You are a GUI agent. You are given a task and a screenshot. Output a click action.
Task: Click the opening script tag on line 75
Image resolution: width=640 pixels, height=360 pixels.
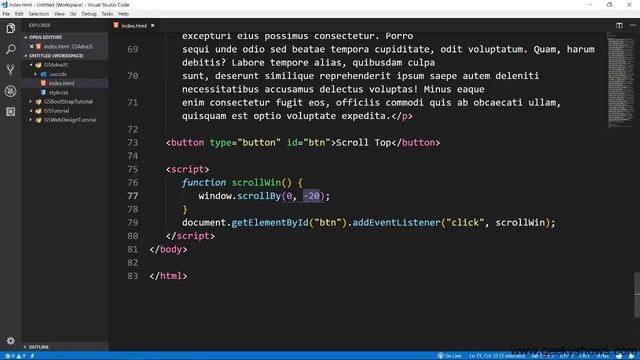pos(187,169)
